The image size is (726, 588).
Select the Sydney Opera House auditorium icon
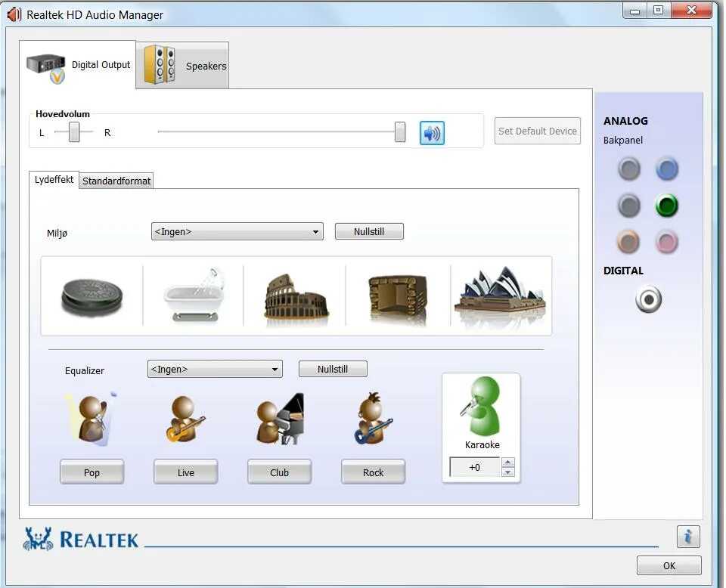[501, 293]
